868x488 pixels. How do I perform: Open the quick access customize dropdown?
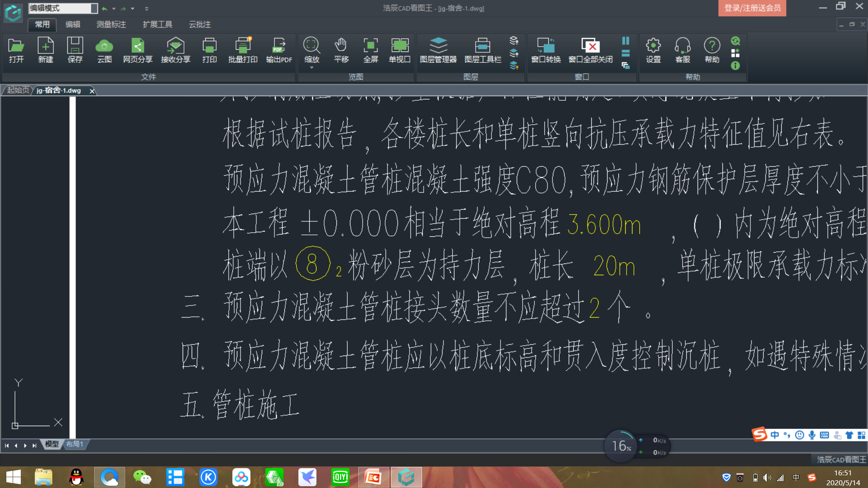(x=146, y=9)
